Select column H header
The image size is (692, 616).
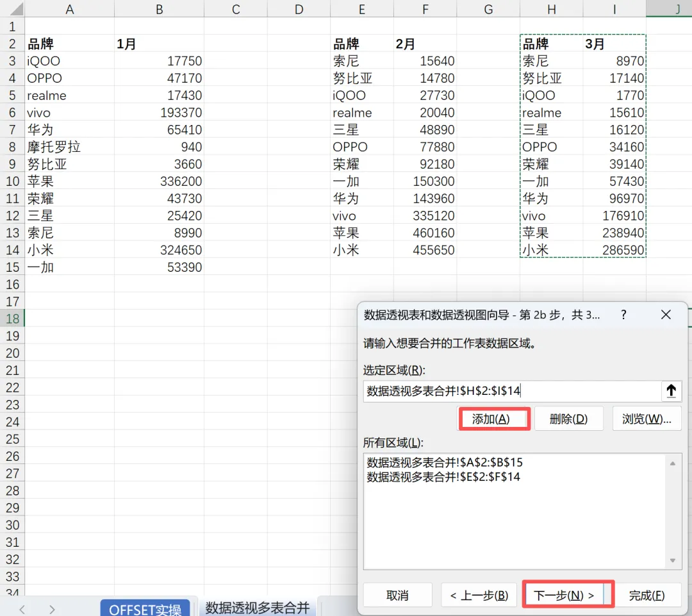click(551, 9)
